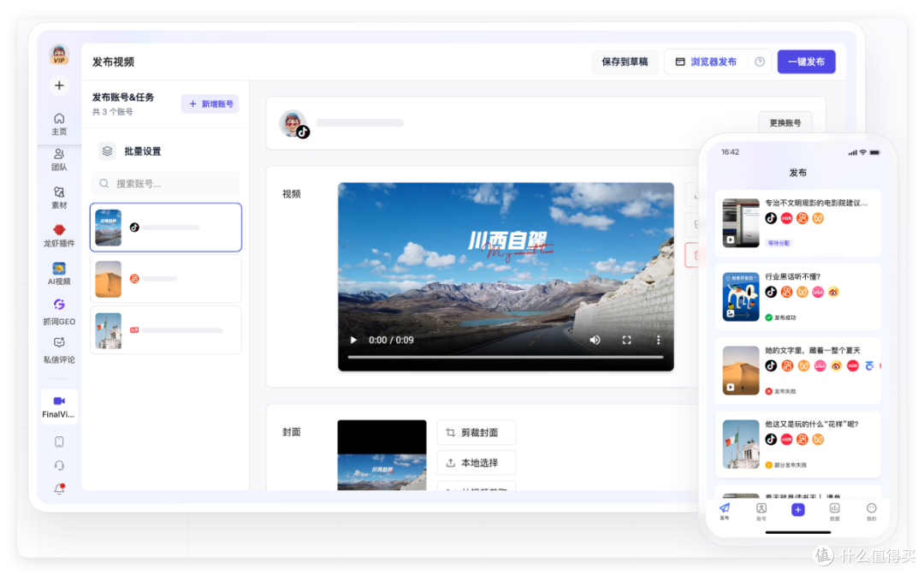Tap the Weibo icon on the 行业黑话听不懂? post
This screenshot has height=575, width=924.
coord(833,292)
